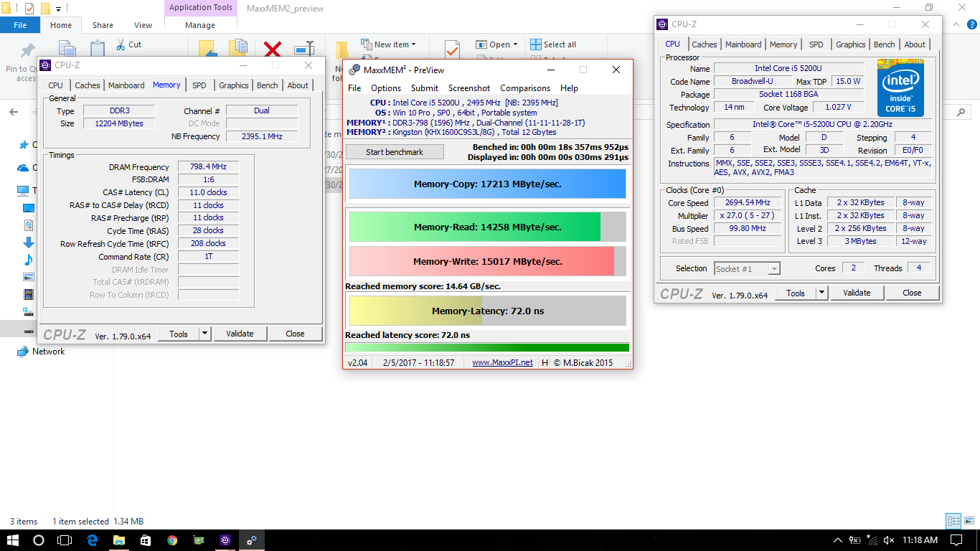Viewport: 980px width, 551px height.
Task: Click the Select all icon in Explorer ribbon
Action: (x=536, y=44)
